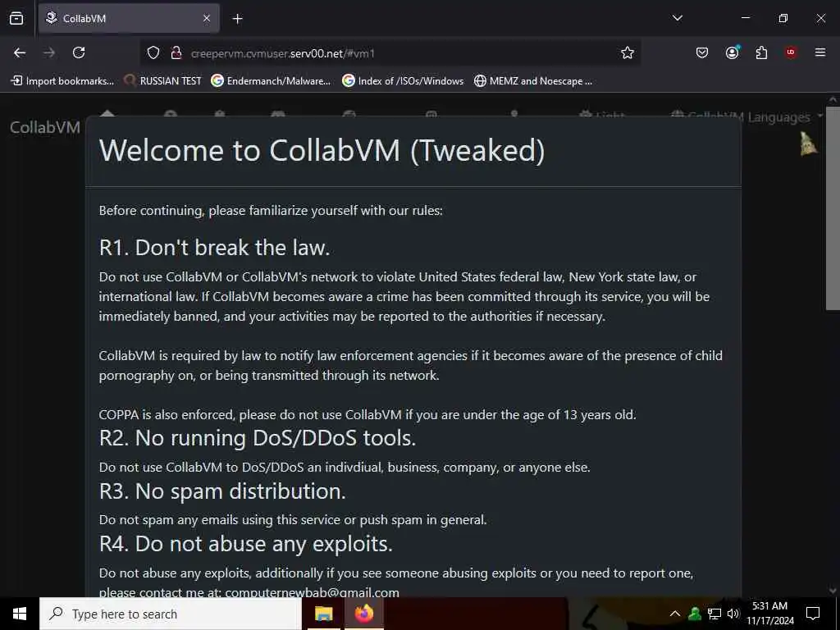The height and width of the screenshot is (630, 840).
Task: Click the COPPA is also enforced sentence
Action: pos(367,414)
